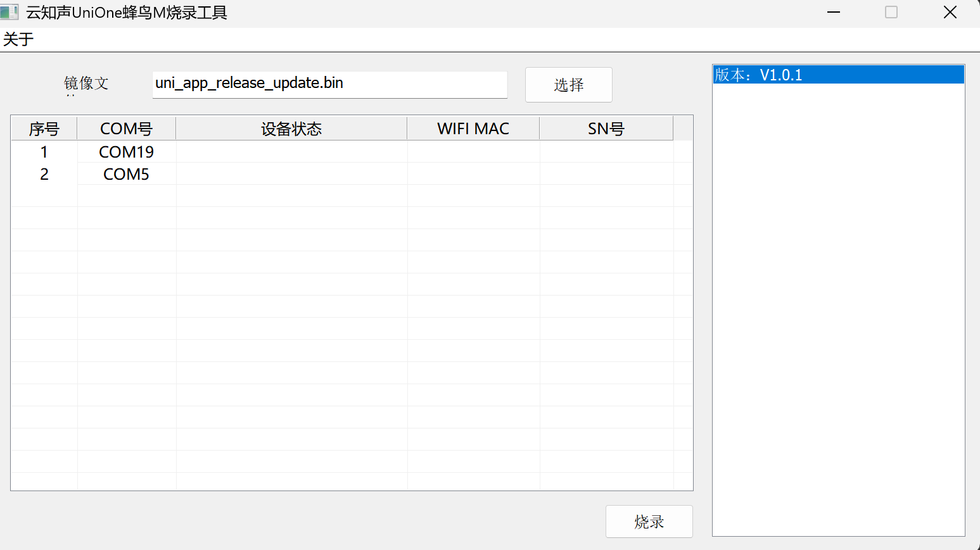Click the SN号 column header
Screen dimensions: 980x550
tap(606, 128)
